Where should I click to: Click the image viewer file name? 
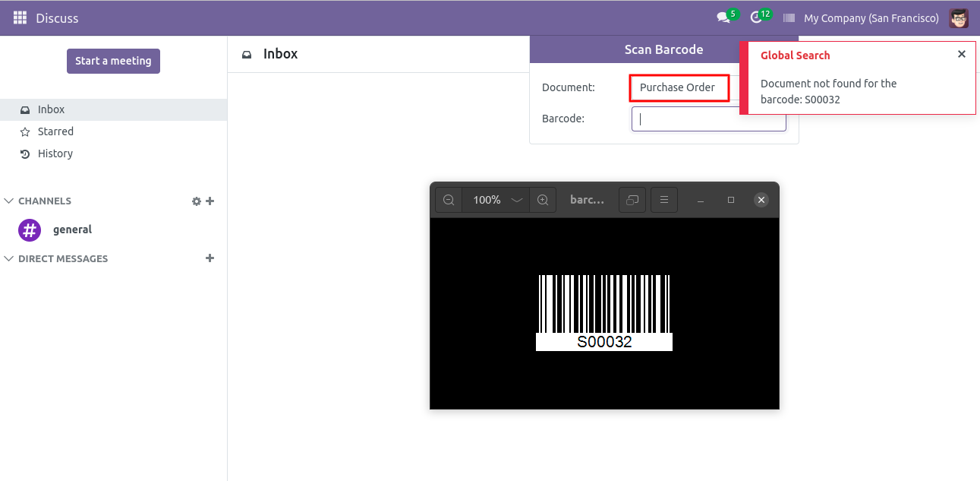coord(587,200)
